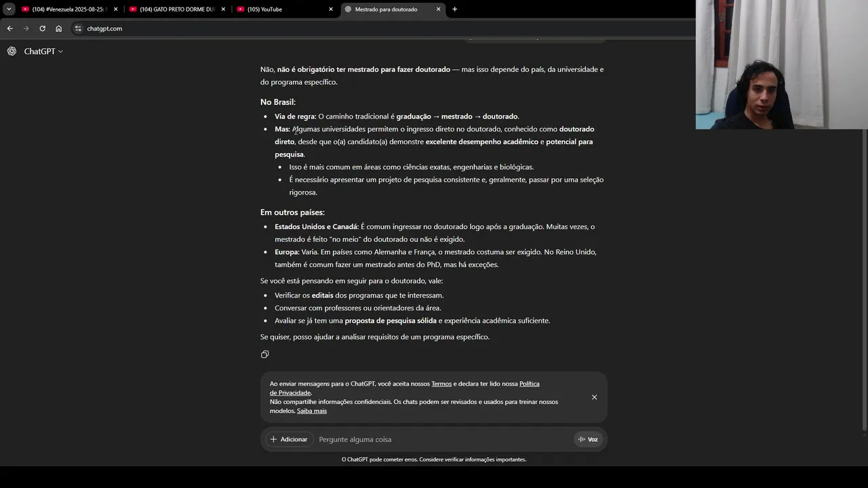Dismiss the terms notice with X
The image size is (868, 488).
click(594, 397)
